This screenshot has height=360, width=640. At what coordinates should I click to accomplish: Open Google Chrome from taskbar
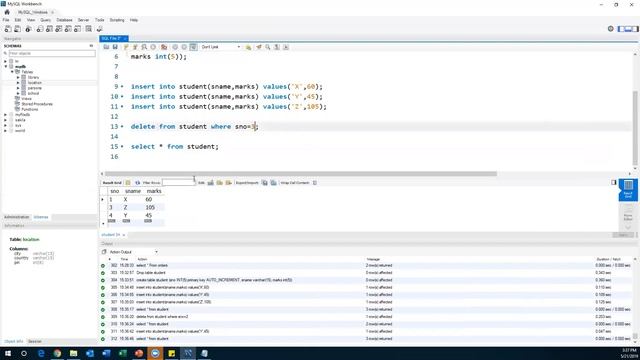(x=57, y=353)
